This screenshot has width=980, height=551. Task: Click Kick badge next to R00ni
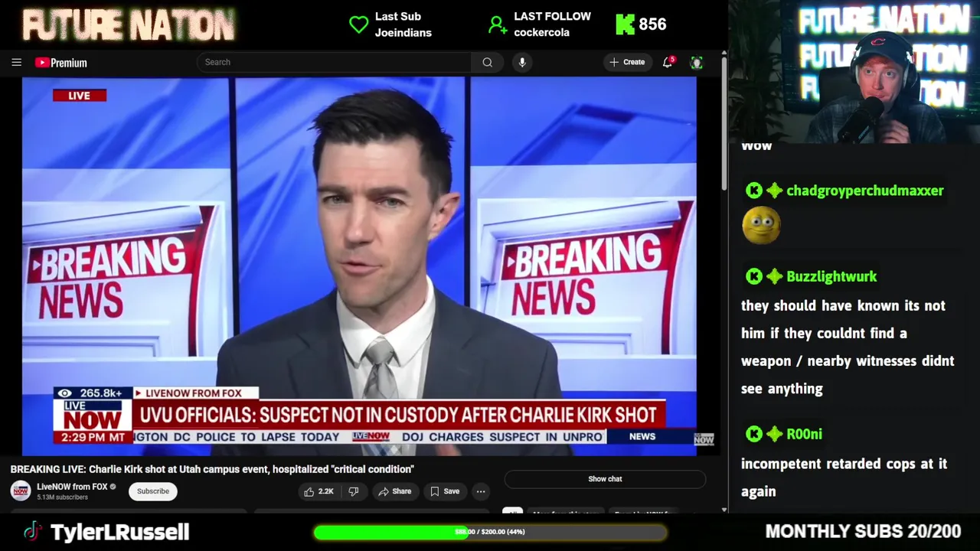coord(754,434)
